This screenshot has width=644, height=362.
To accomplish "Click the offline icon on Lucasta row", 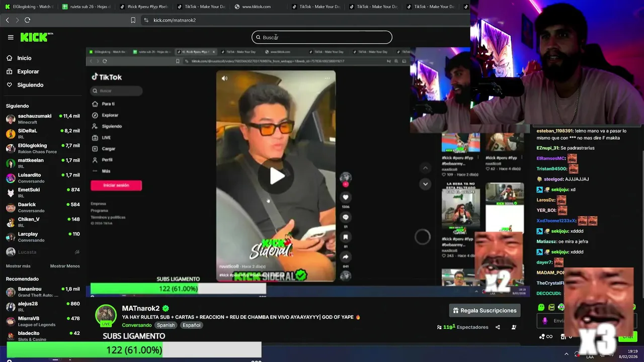I will (77, 252).
